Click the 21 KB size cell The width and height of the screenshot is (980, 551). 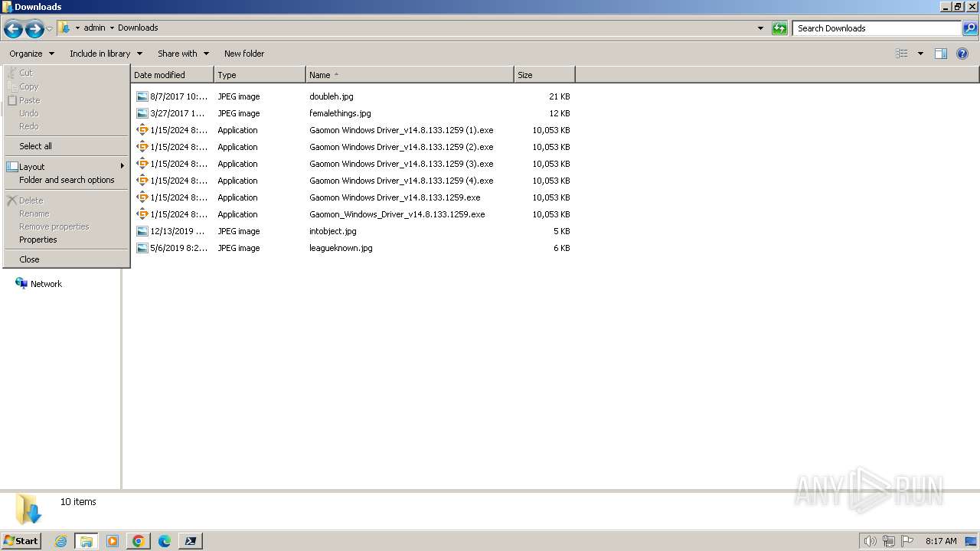tap(559, 96)
